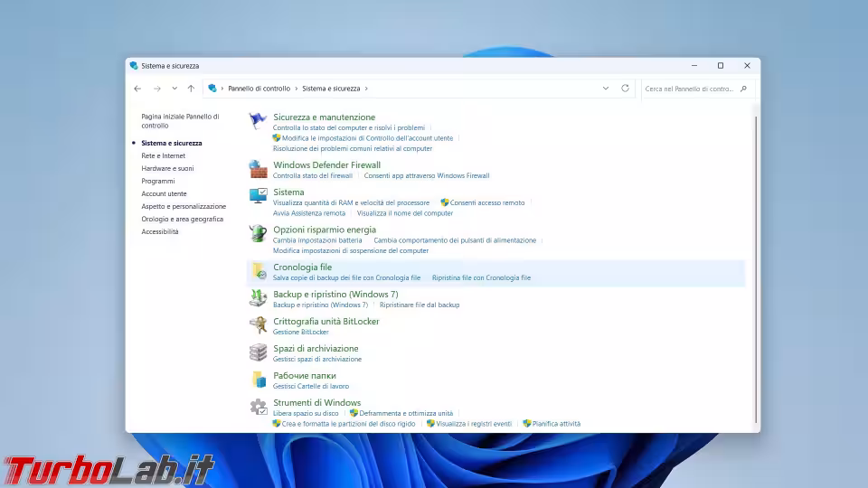Click the Spazi di archiviazione icon
The image size is (868, 488).
[x=259, y=352]
